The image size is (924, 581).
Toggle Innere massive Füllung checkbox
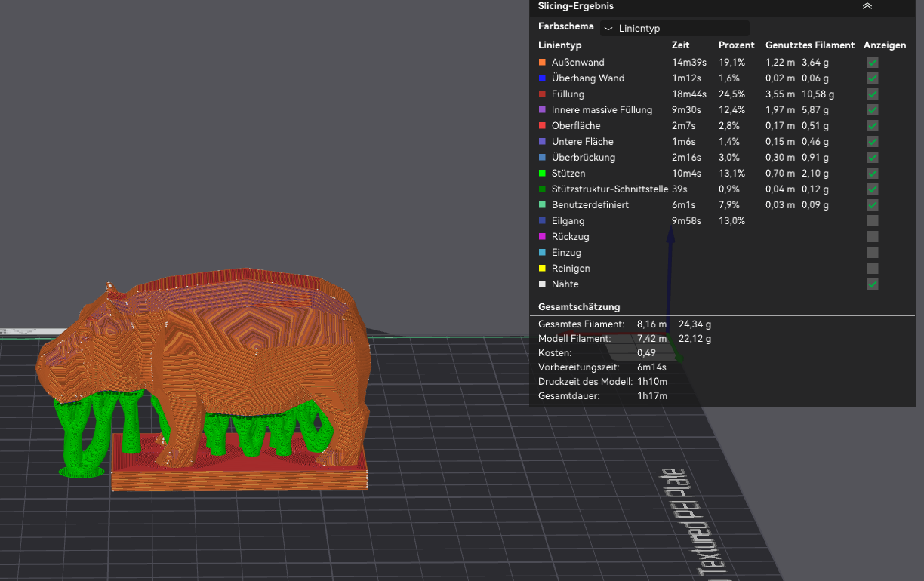[873, 110]
